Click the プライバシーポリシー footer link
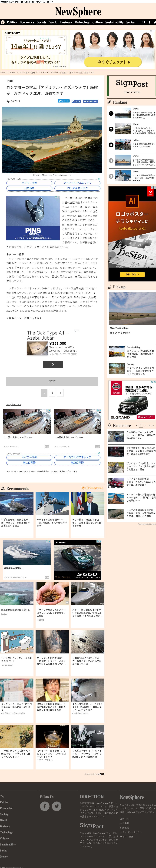Image resolution: width=156 pixels, height=868 pixels. tap(131, 832)
